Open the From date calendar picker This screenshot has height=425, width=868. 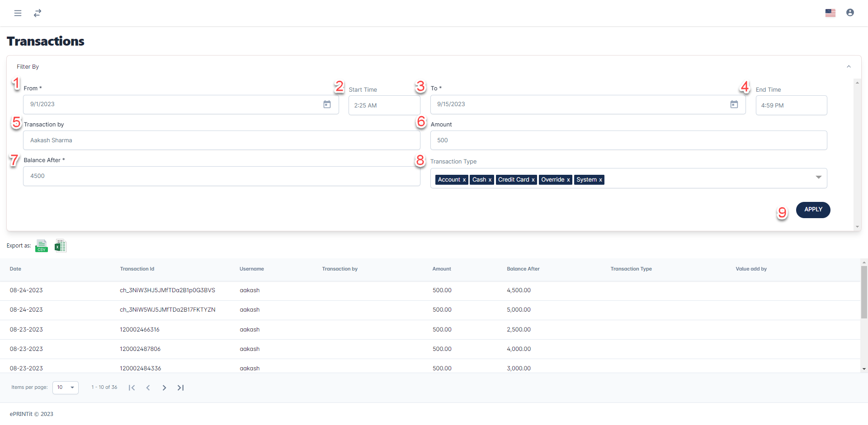coord(327,104)
